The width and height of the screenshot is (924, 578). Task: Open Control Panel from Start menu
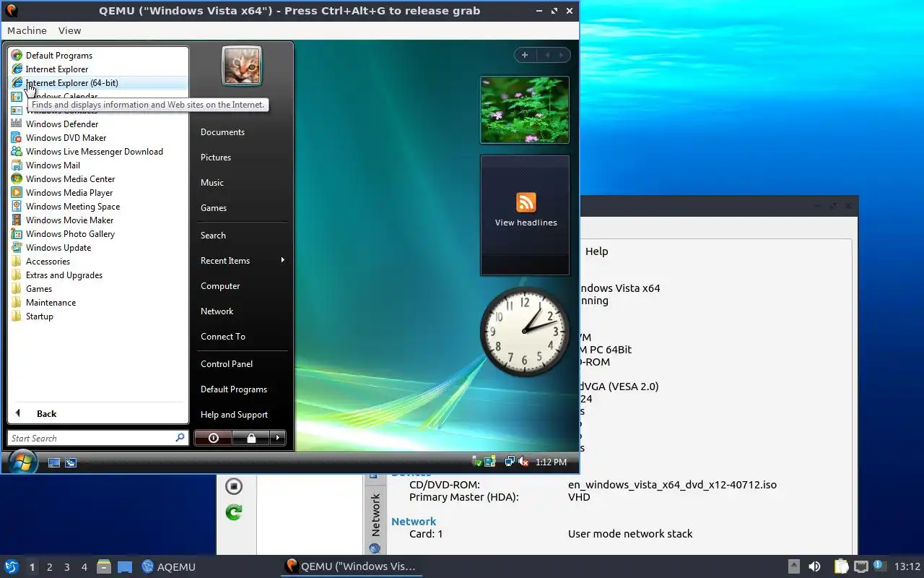pos(227,364)
